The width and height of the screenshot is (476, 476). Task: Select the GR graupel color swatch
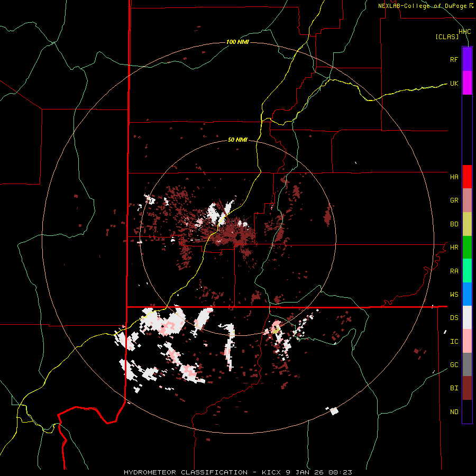tap(467, 200)
